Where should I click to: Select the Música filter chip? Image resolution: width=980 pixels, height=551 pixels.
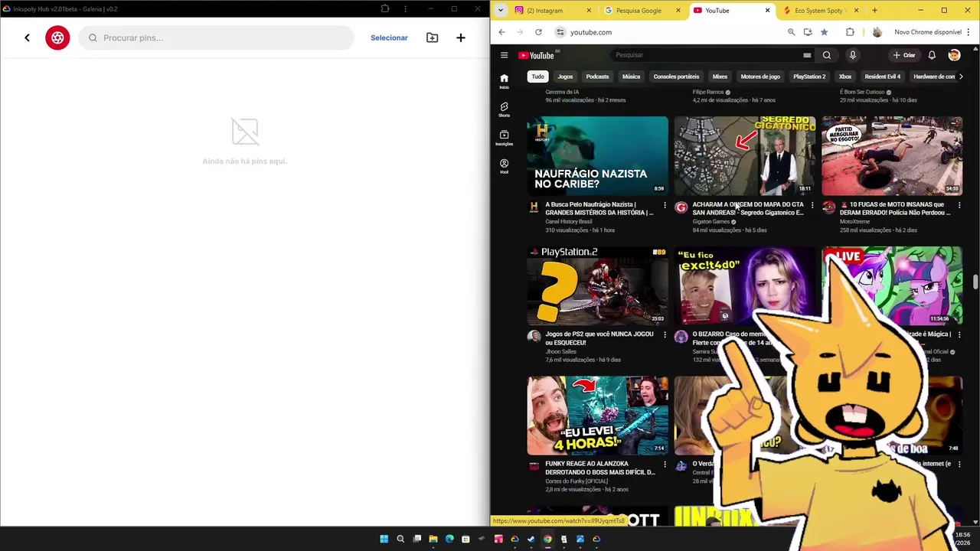pyautogui.click(x=631, y=77)
